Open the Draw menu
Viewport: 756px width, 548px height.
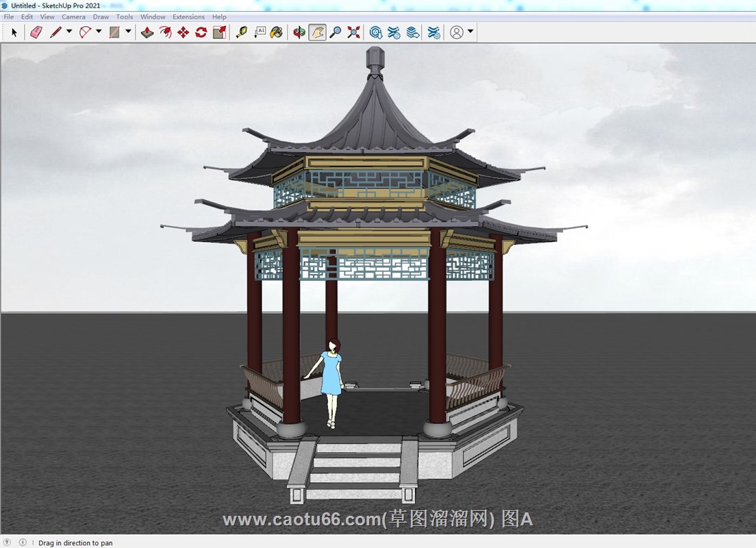coord(101,16)
